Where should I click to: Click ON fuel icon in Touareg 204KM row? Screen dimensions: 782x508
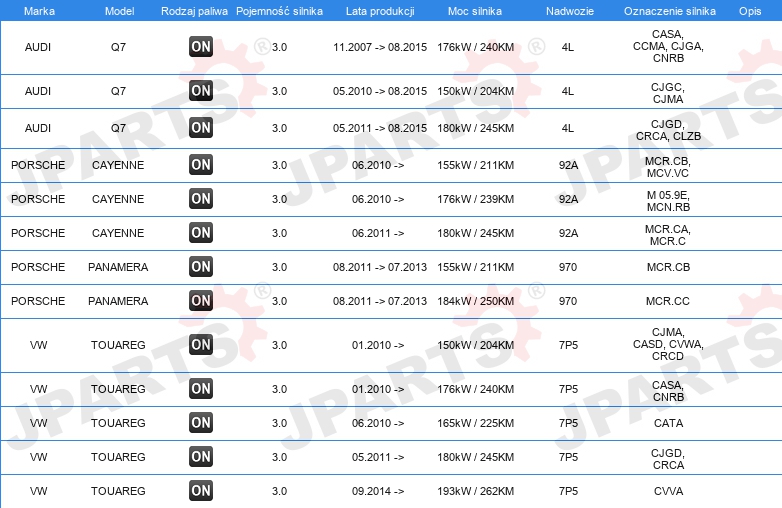pos(201,344)
